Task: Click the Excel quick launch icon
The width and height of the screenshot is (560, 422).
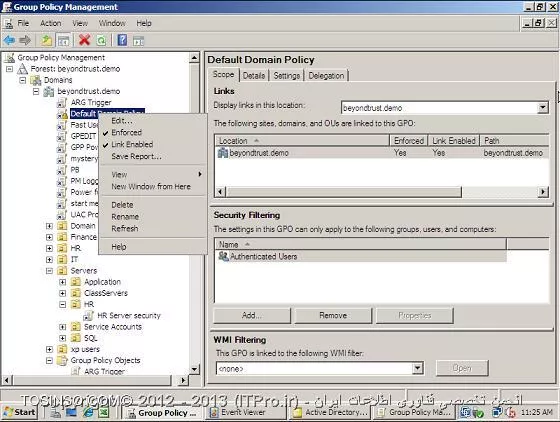Action: click(103, 412)
